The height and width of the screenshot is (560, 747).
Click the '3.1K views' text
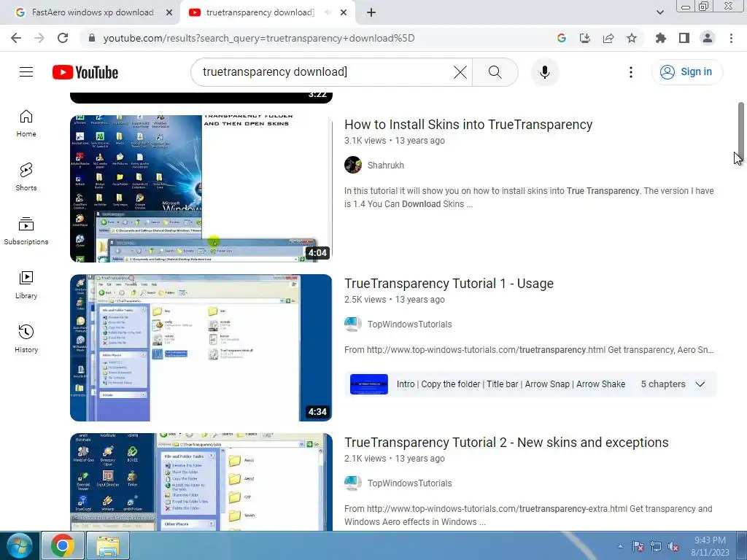365,141
